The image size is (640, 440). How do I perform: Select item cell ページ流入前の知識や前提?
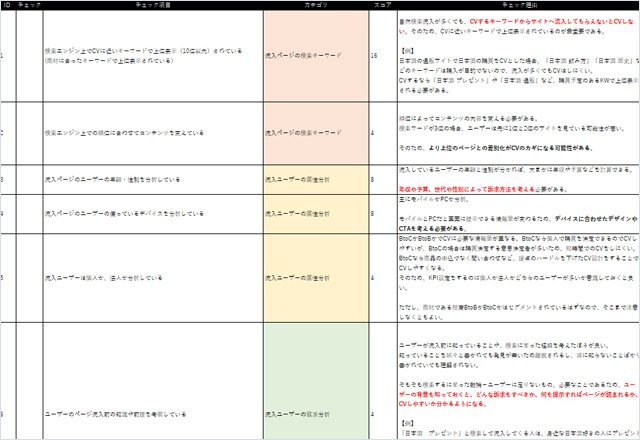(x=153, y=381)
